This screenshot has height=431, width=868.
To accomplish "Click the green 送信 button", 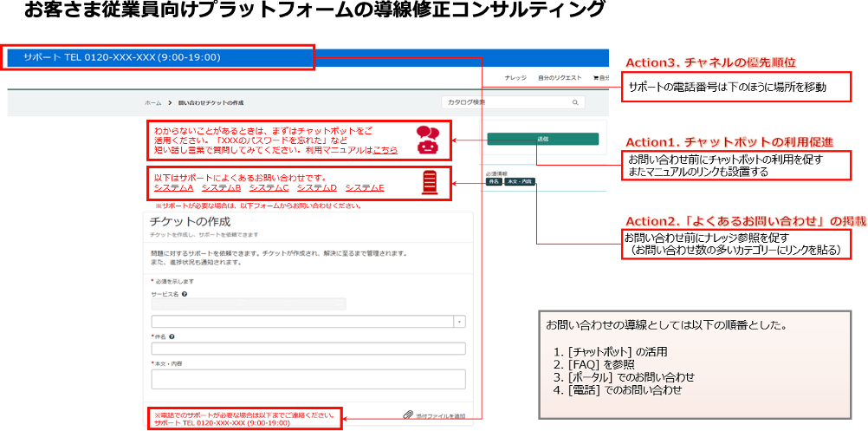I will click(542, 139).
